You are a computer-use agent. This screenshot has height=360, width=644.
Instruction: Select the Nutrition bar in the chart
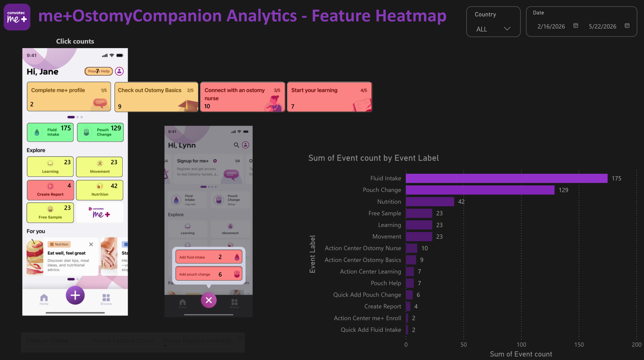430,202
